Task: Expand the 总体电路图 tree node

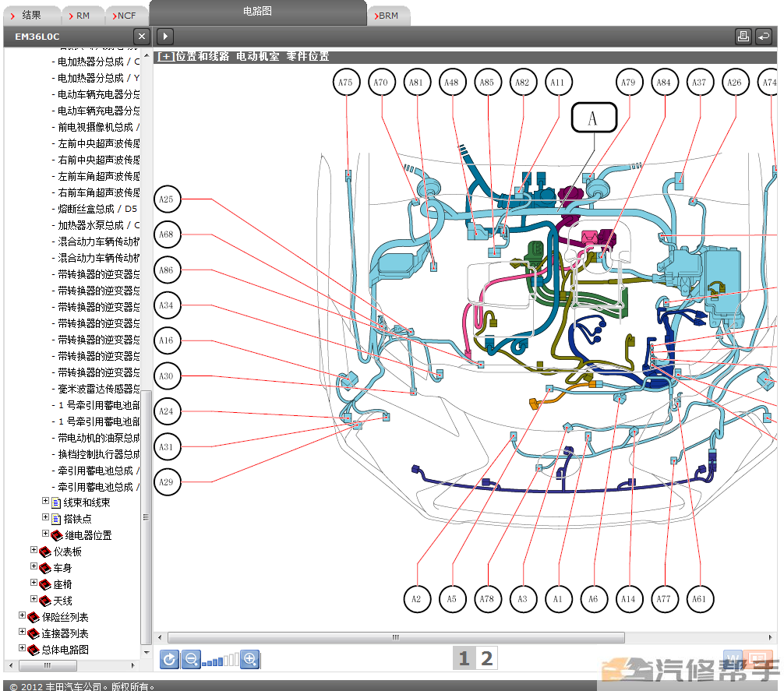Action: point(22,648)
